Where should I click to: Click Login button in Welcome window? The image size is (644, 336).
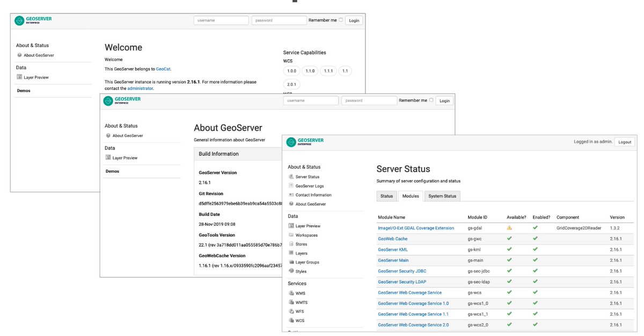pos(354,20)
